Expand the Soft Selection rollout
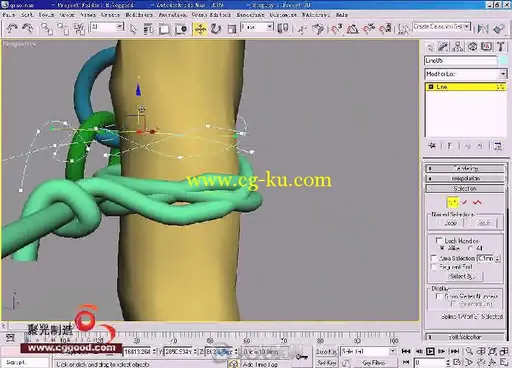512x368 pixels. click(x=466, y=337)
